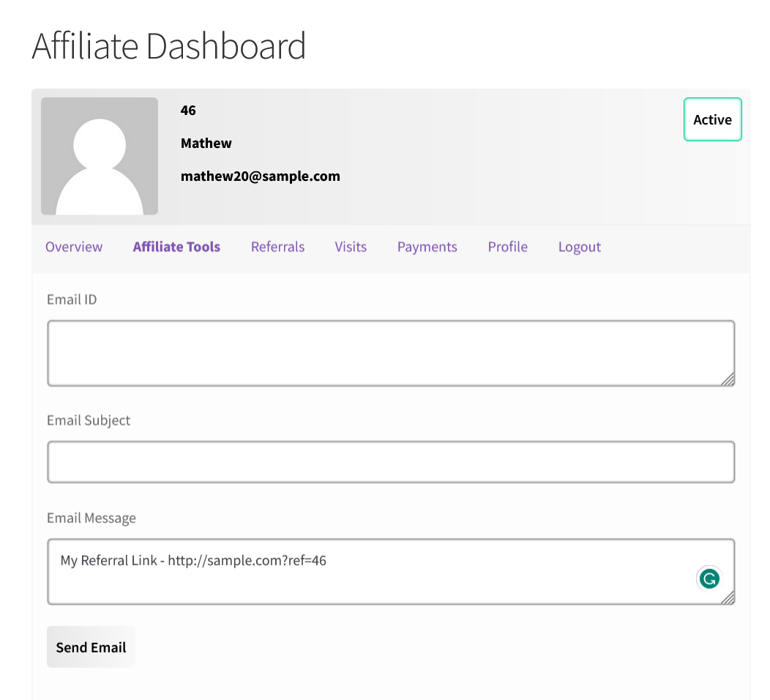Click the affiliate ID number 46
Screen dimensions: 770x700
(x=188, y=110)
